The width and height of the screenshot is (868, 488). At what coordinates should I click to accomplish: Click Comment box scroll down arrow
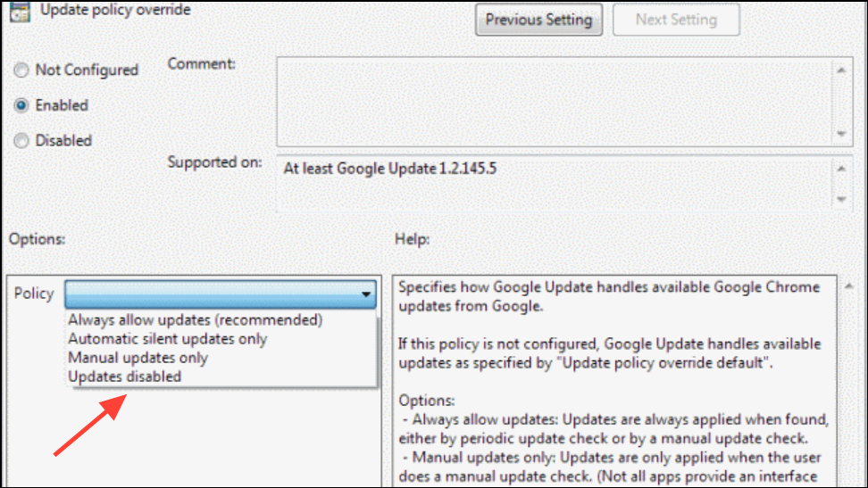pyautogui.click(x=841, y=133)
